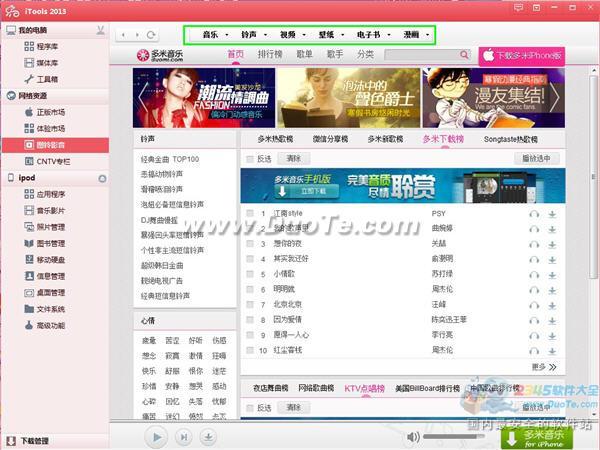Click the download icon for song 10

point(552,351)
